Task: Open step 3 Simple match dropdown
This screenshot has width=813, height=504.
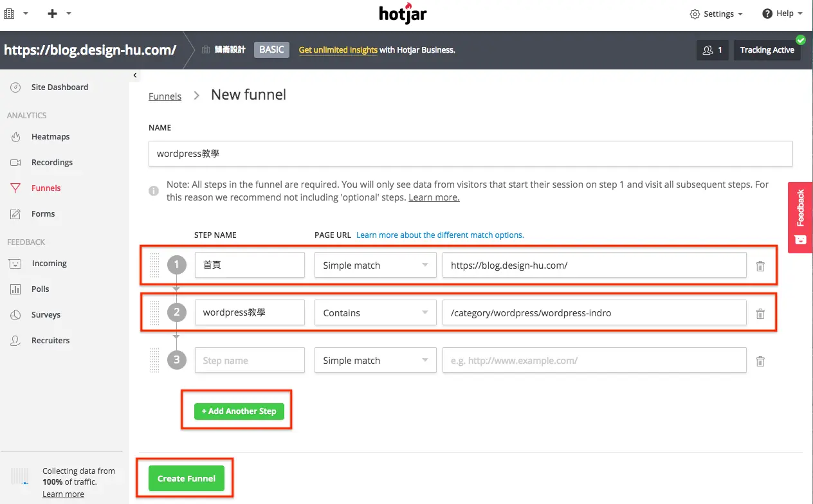Action: 375,360
